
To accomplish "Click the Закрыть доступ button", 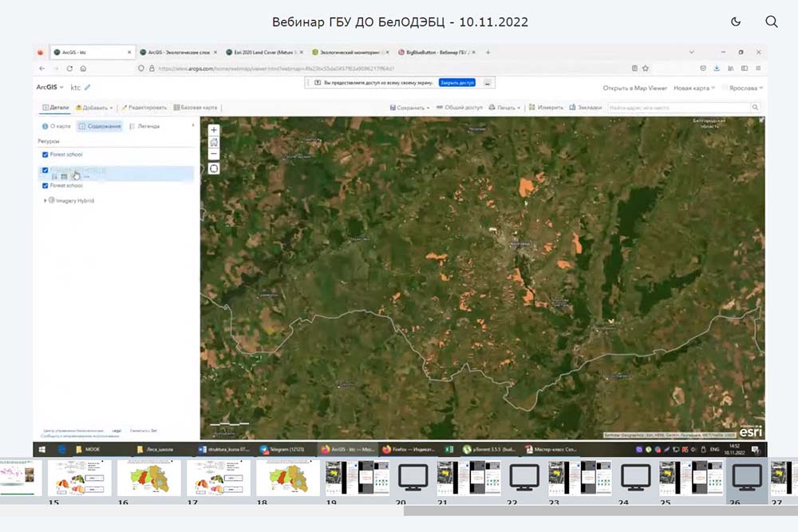I will point(456,82).
